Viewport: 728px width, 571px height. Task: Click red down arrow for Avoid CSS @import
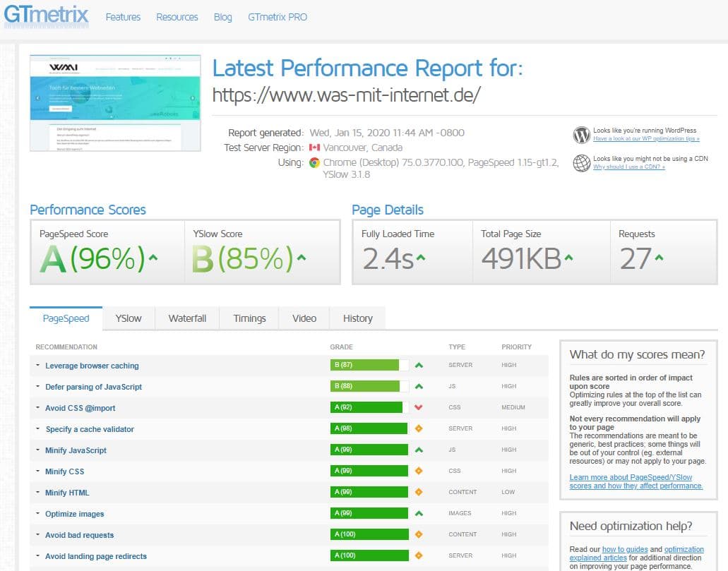point(419,407)
